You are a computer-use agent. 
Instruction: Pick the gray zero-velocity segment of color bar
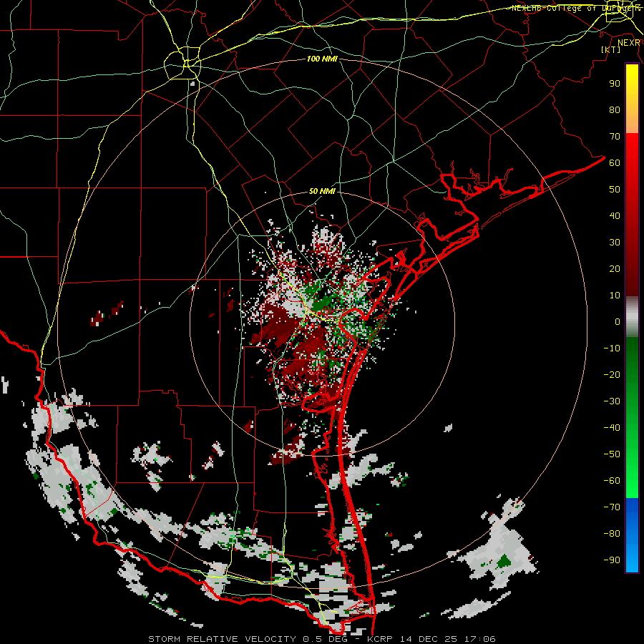coord(632,317)
